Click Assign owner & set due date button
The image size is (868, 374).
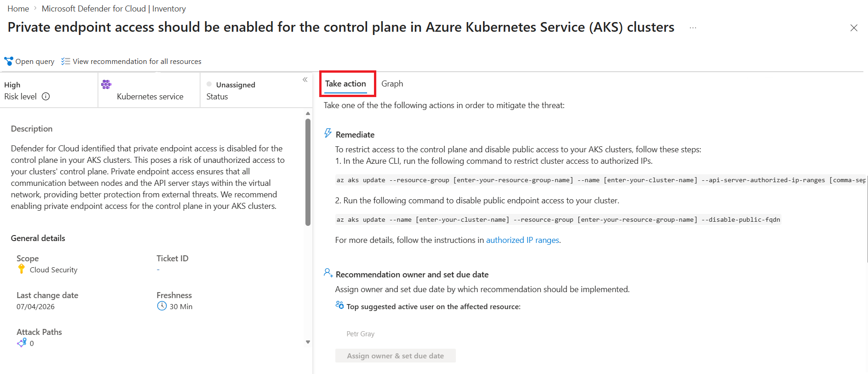click(x=396, y=356)
